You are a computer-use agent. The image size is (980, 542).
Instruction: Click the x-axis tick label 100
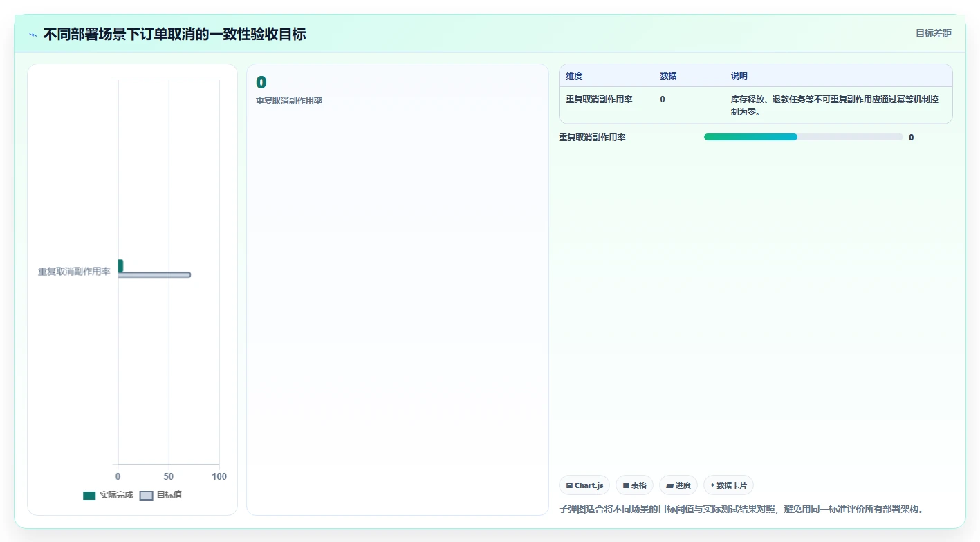(x=219, y=476)
